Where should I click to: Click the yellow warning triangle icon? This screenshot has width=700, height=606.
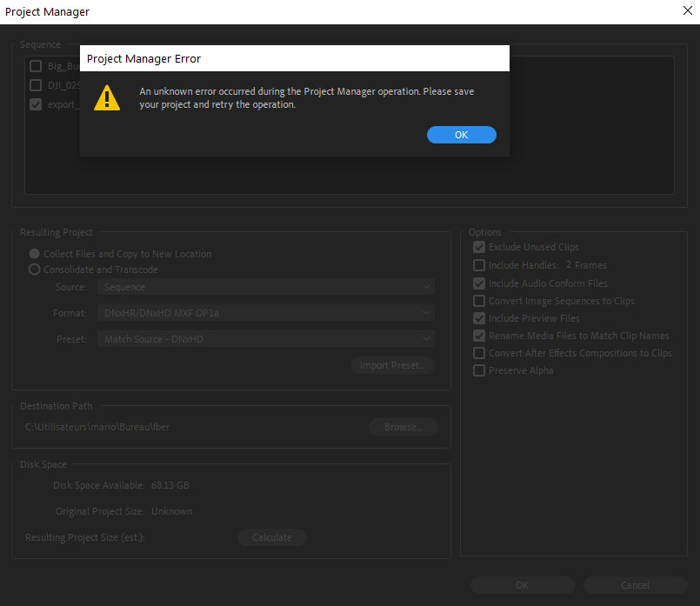pos(106,97)
